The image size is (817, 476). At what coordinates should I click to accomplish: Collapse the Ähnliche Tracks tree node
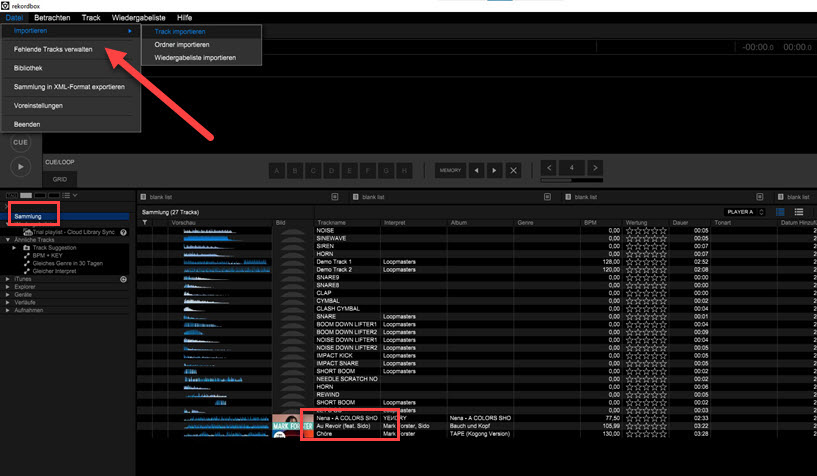coord(8,240)
